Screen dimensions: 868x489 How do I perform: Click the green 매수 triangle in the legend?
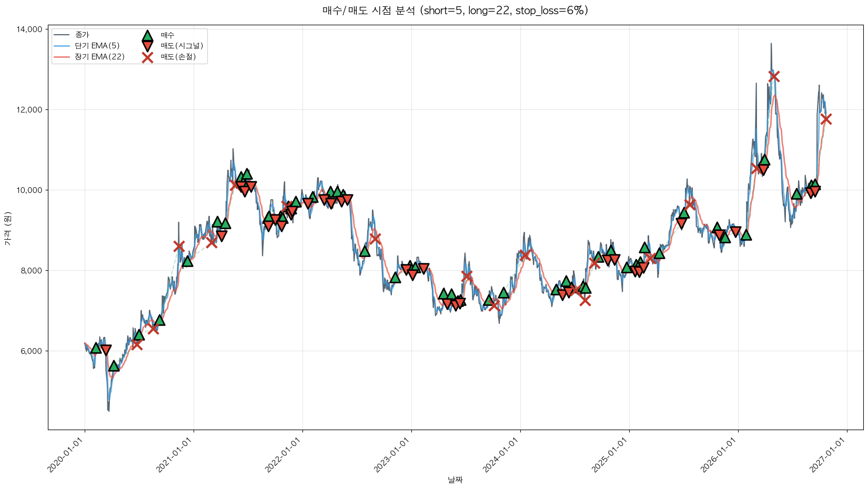click(x=147, y=36)
